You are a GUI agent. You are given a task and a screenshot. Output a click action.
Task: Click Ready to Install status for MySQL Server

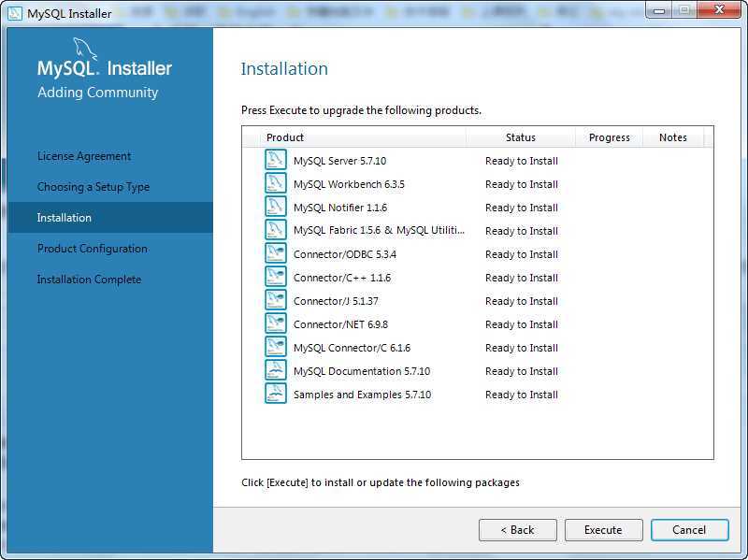522,161
